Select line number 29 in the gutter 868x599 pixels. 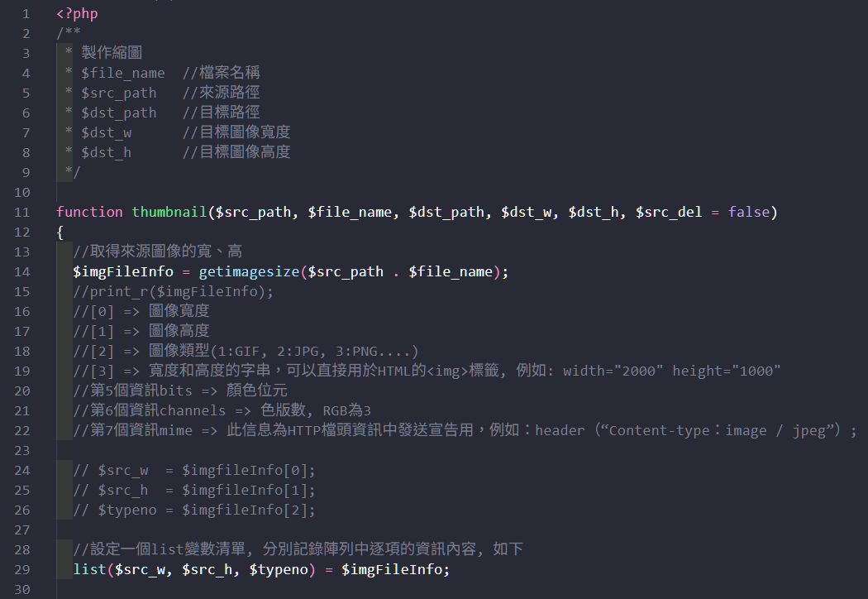[21, 569]
